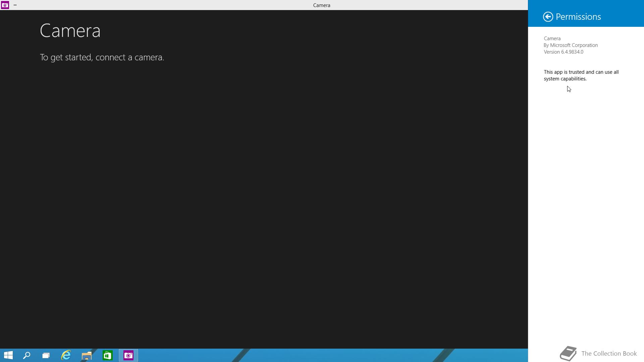Click the Permissions panel heading
This screenshot has width=644, height=362.
(x=578, y=17)
